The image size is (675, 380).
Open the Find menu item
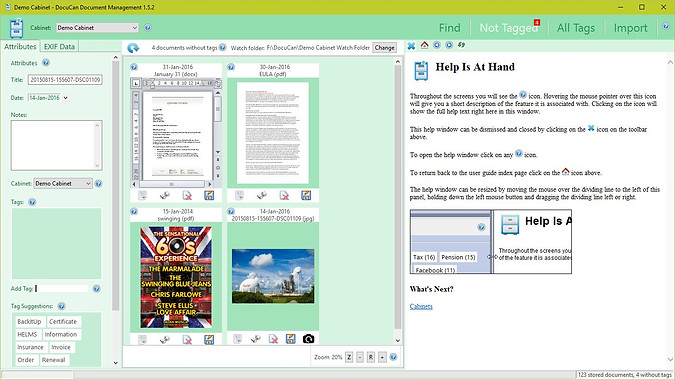click(449, 28)
